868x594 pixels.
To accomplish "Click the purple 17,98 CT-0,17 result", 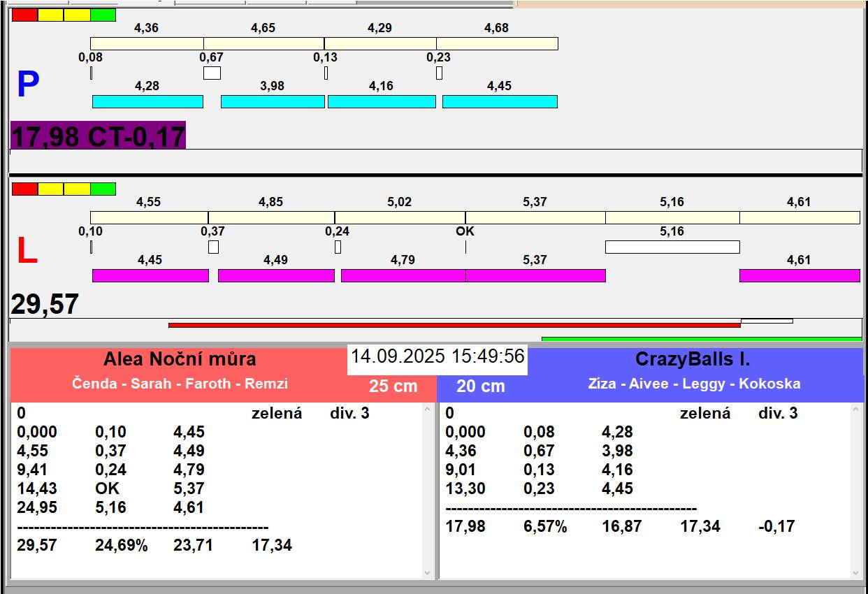I will (98, 136).
